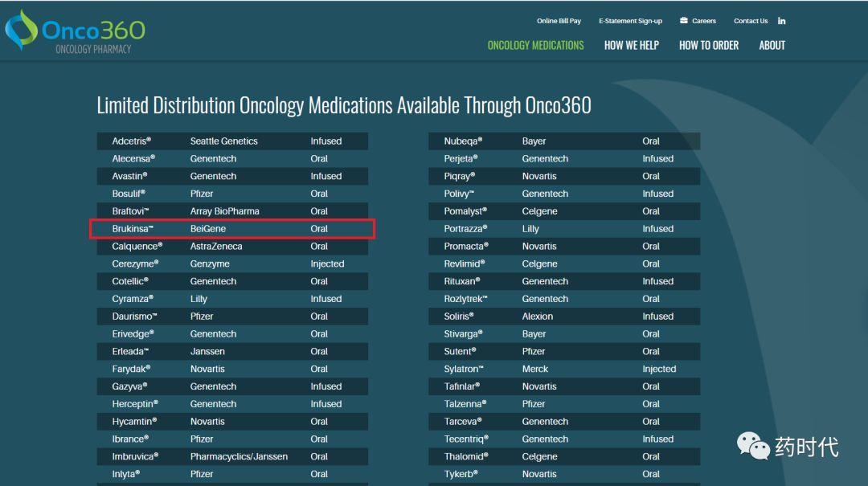868x486 pixels.
Task: Select the Herceptin medication name
Action: [135, 404]
